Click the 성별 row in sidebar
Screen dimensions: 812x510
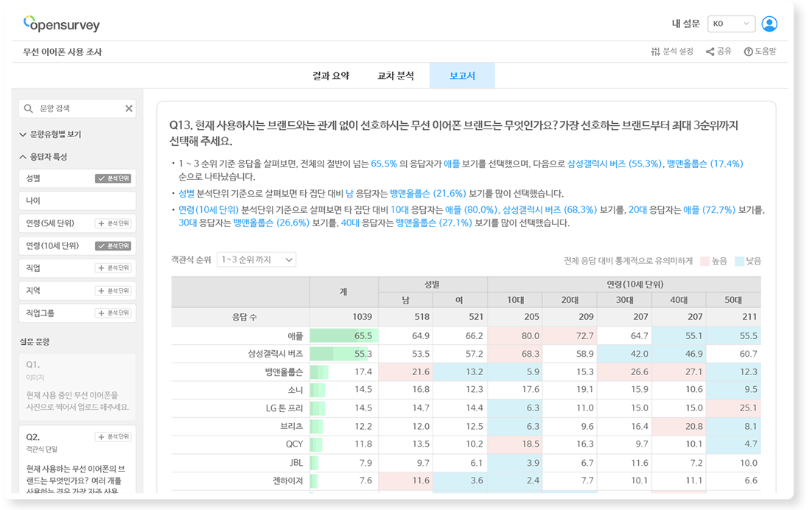[77, 178]
